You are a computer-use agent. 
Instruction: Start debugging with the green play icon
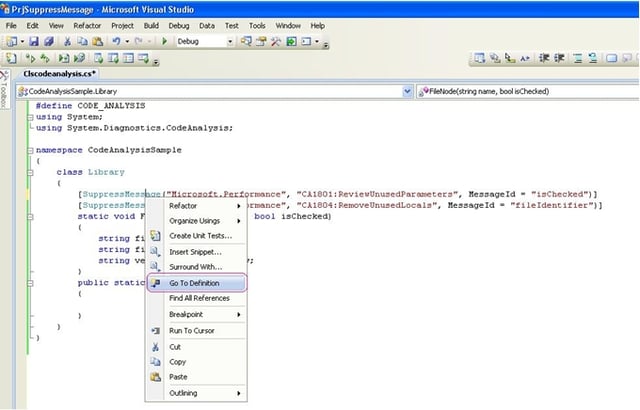coord(164,41)
